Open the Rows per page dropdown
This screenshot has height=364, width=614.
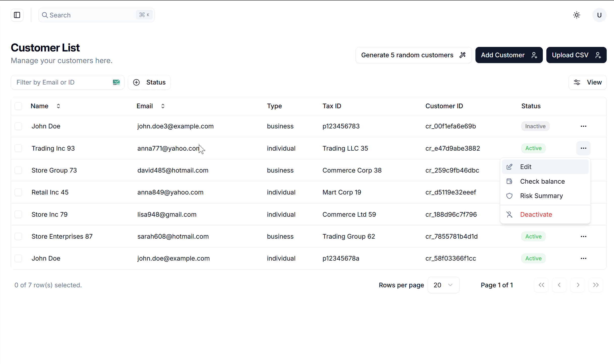coord(443,285)
